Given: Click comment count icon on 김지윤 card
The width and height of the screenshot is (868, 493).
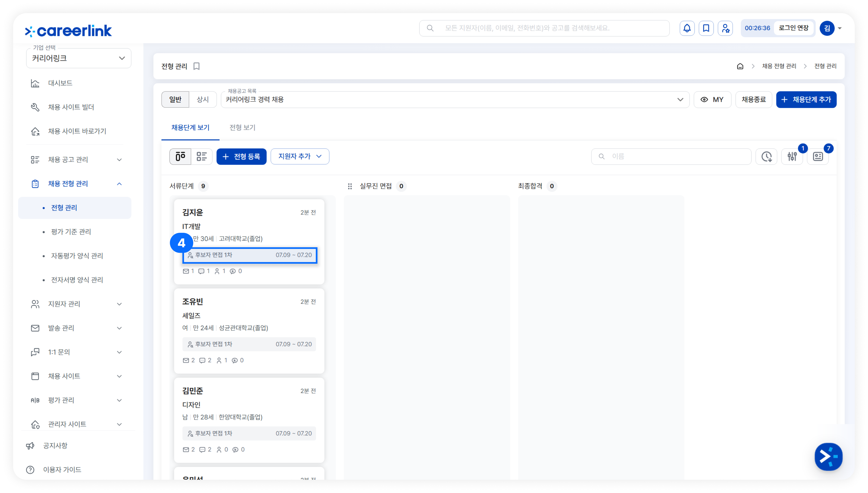Looking at the screenshot, I should pyautogui.click(x=201, y=271).
